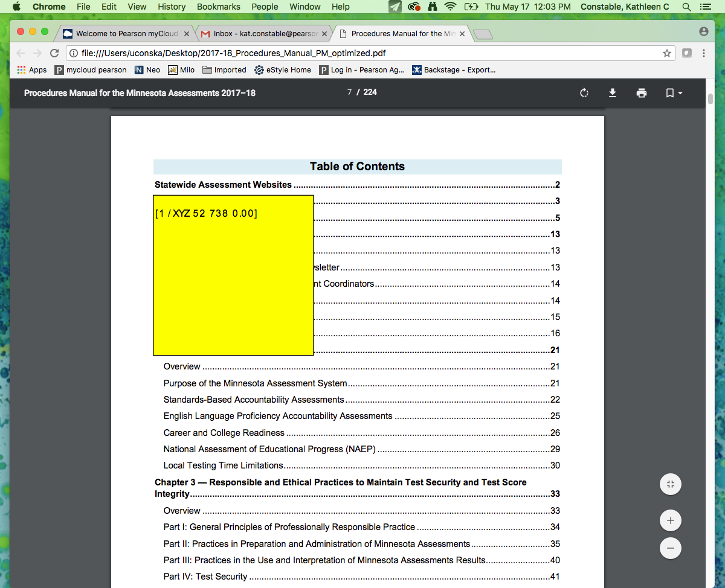Download the Procedures Manual PDF
Screen dimensions: 725x588
click(x=613, y=93)
